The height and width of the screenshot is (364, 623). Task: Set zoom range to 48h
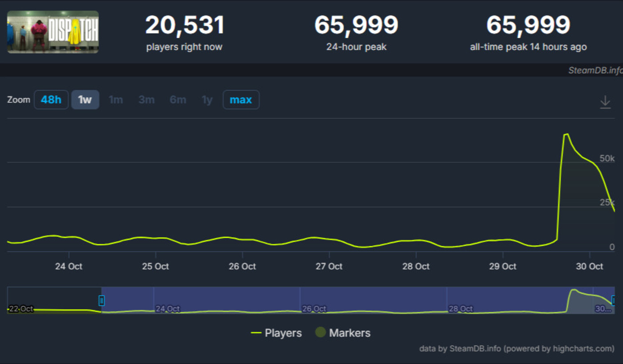[x=51, y=100]
